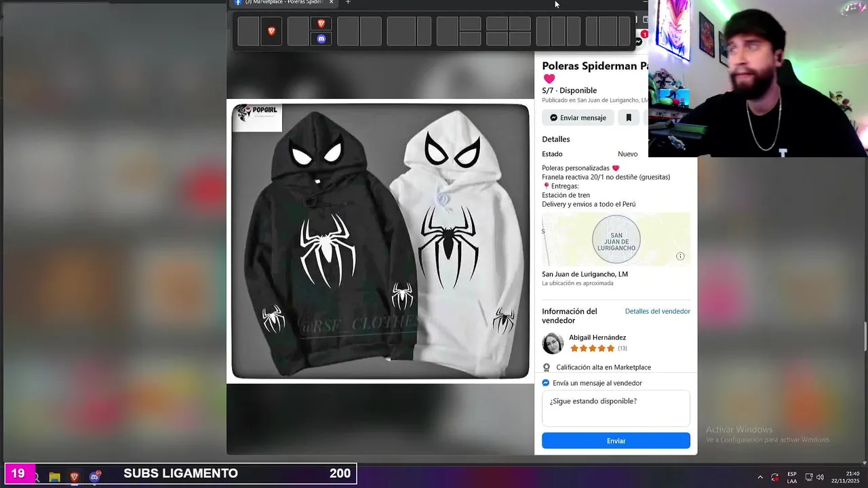Open a new browser tab
This screenshot has height=488, width=868.
[x=348, y=2]
